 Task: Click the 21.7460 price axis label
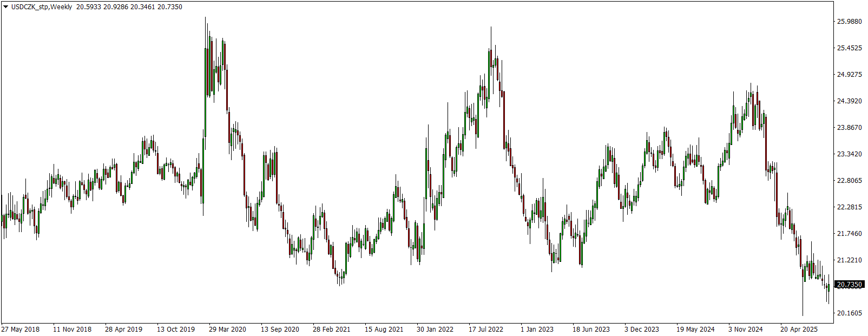(849, 234)
